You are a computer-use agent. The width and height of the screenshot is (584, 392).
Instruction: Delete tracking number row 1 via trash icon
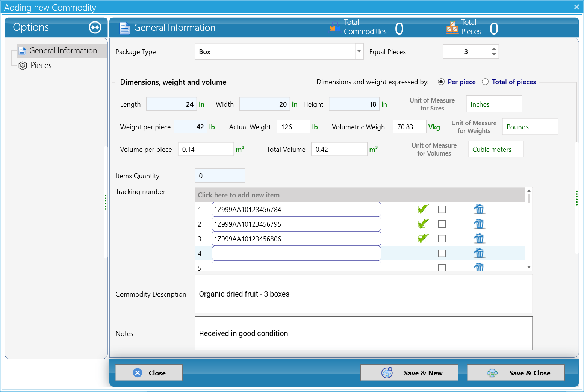[x=479, y=209]
